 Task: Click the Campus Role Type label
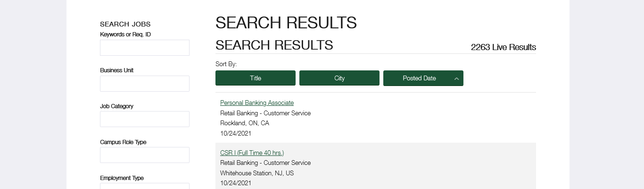(x=123, y=142)
